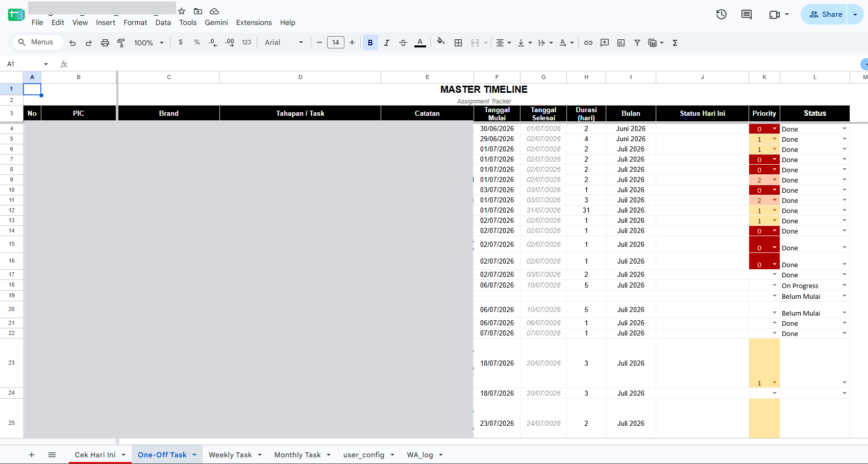Image resolution: width=868 pixels, height=464 pixels.
Task: Toggle strikethrough formatting
Action: click(x=403, y=43)
